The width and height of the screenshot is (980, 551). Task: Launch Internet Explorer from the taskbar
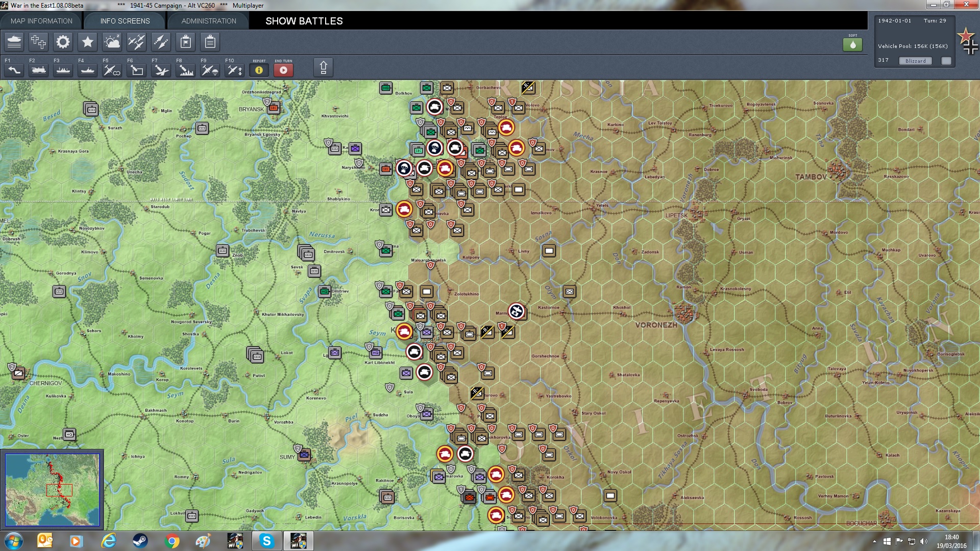(x=108, y=541)
